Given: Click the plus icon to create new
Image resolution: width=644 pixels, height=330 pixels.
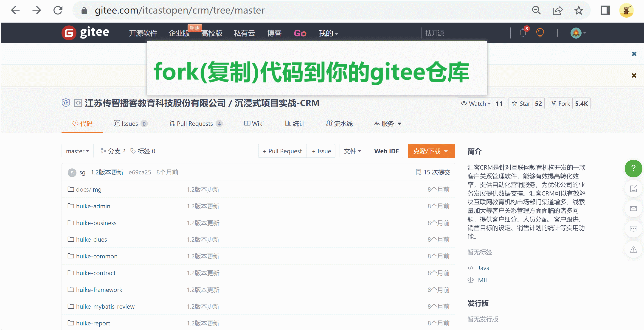Looking at the screenshot, I should pos(557,33).
